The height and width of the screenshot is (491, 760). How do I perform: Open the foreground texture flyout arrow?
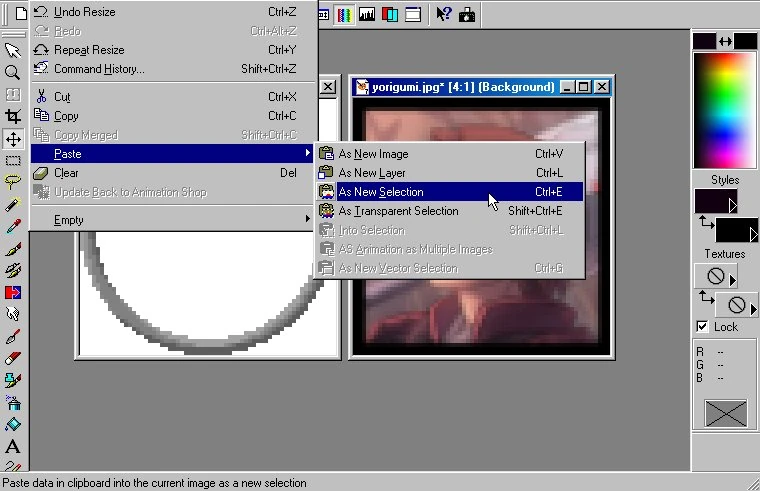pos(732,280)
